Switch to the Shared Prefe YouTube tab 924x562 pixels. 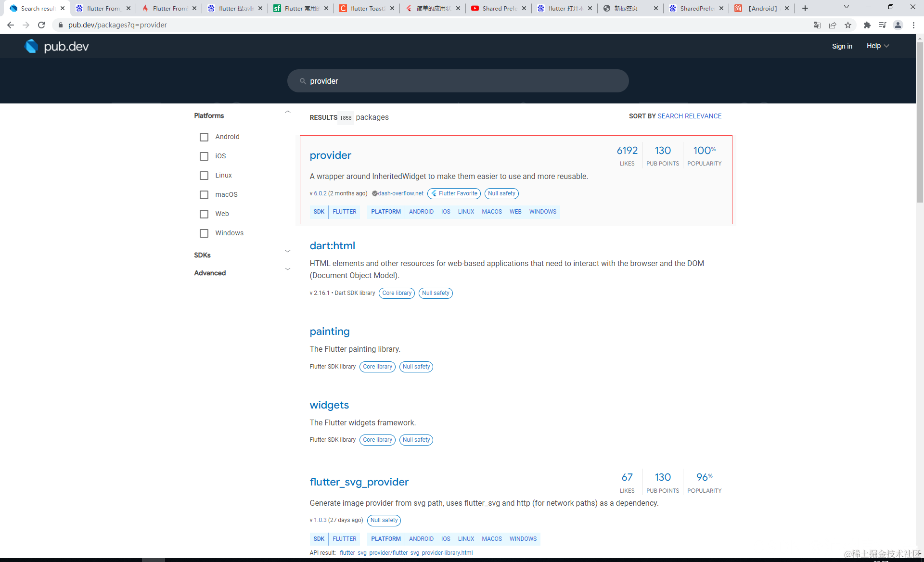(499, 8)
